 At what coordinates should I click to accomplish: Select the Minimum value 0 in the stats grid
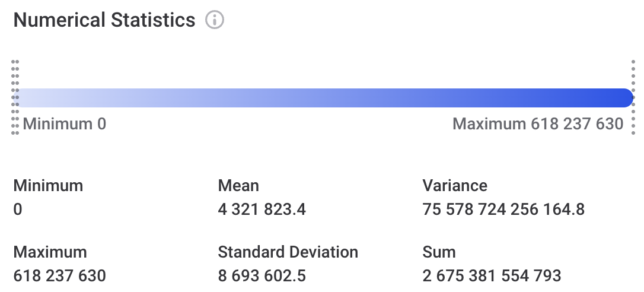(18, 210)
